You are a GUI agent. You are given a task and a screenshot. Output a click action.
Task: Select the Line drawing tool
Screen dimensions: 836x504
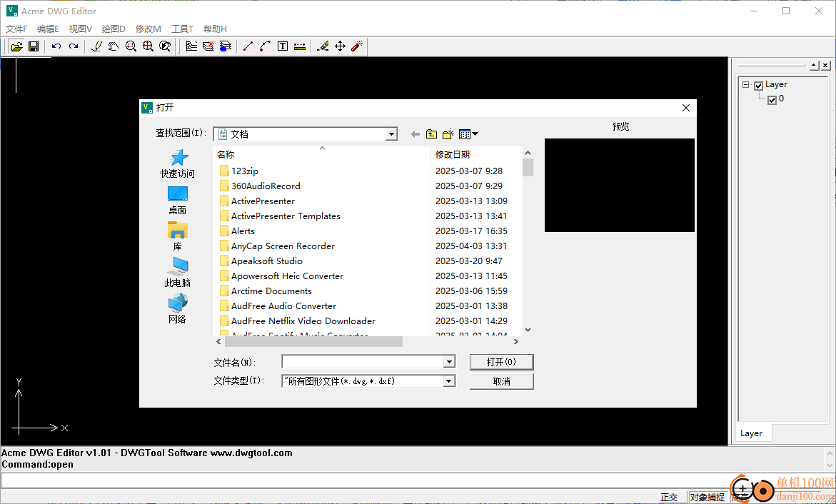248,46
